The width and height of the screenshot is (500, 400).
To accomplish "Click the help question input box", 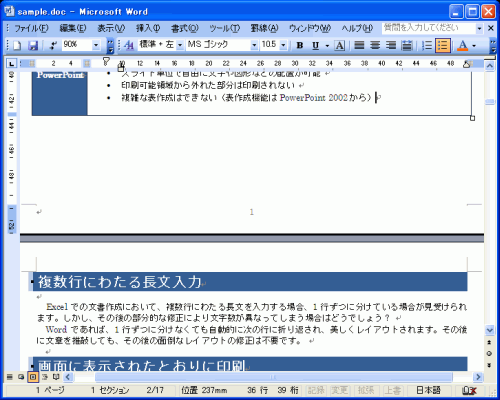I will coord(429,28).
